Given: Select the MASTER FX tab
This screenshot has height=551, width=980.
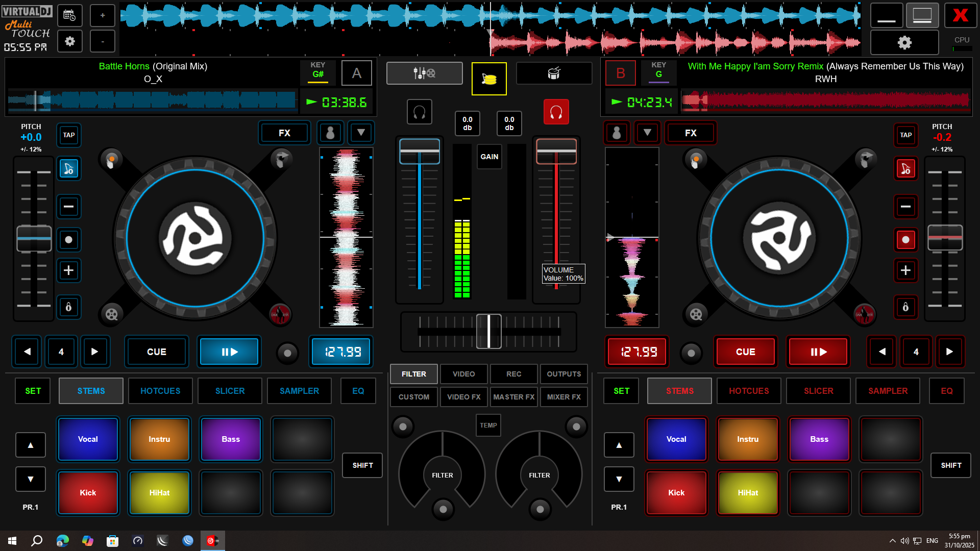Looking at the screenshot, I should click(513, 397).
